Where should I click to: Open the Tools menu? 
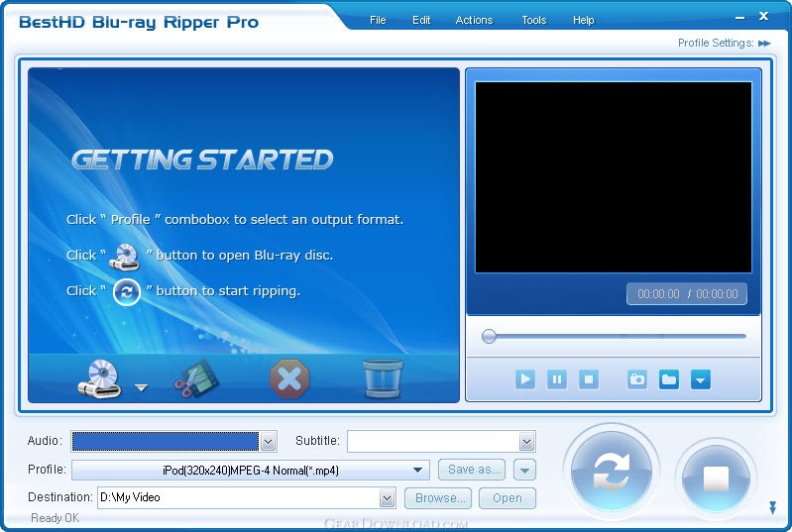coord(534,20)
